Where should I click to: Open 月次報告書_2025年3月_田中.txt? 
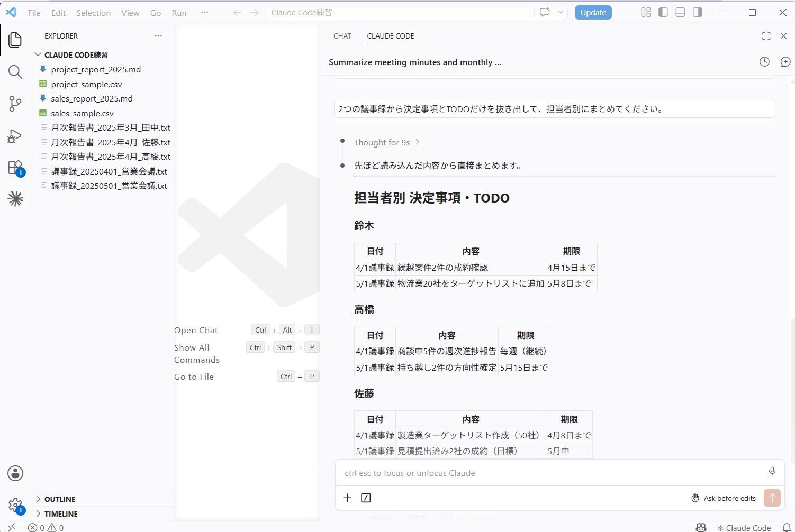(110, 127)
